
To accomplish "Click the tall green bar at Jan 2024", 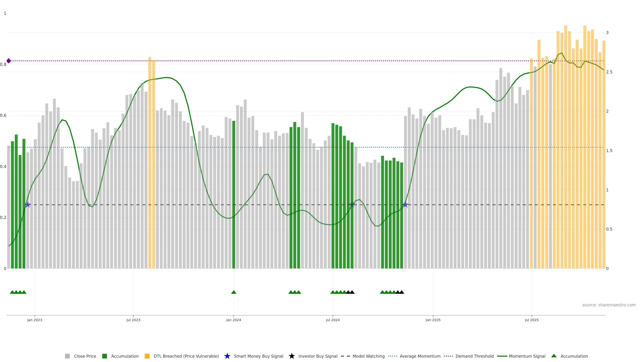I will click(x=234, y=195).
